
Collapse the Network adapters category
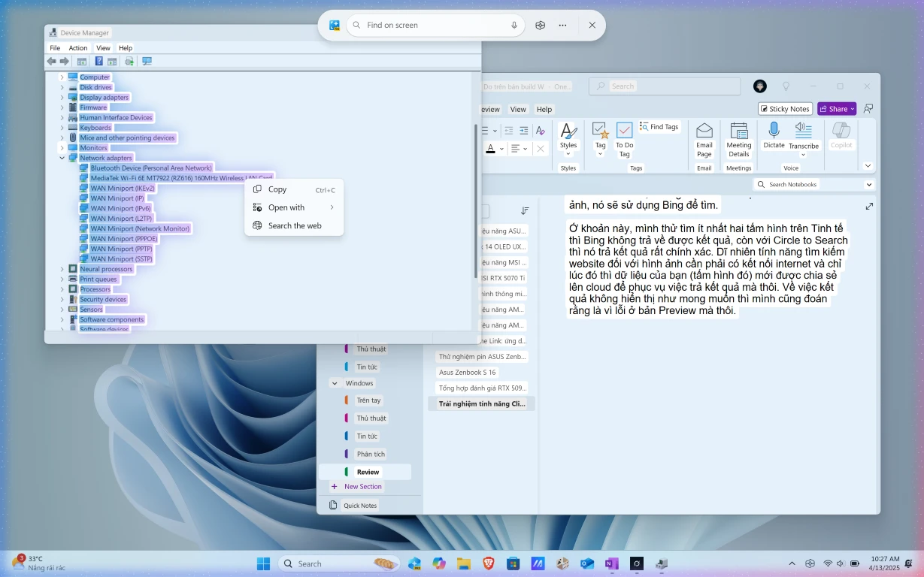coord(62,158)
